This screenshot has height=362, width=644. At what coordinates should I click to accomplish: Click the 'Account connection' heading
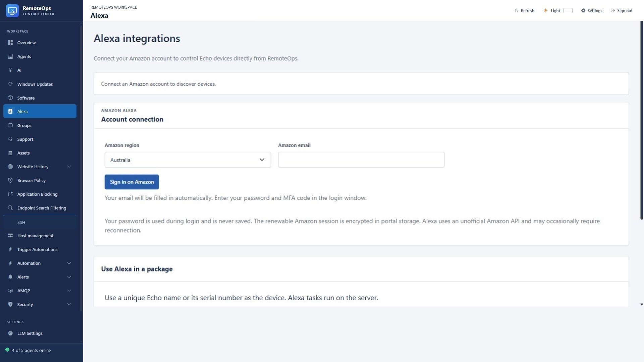click(132, 119)
